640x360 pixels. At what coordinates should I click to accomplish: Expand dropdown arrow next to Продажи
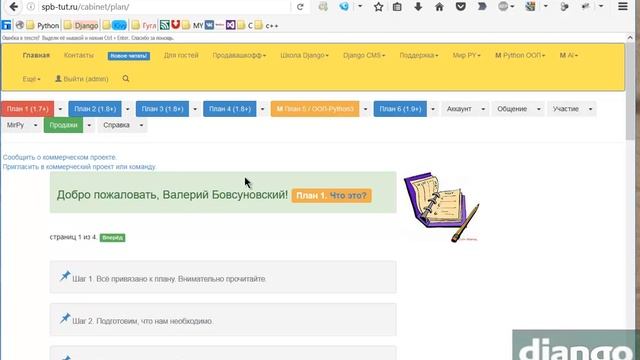coord(89,125)
